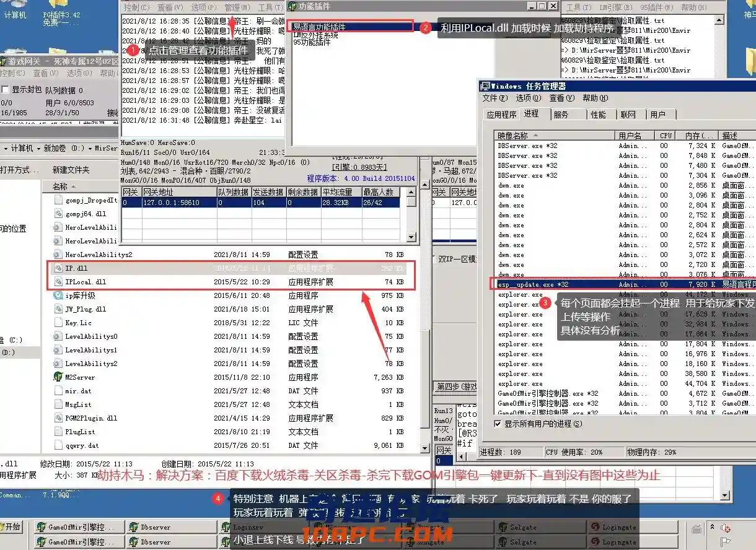The height and width of the screenshot is (550, 756).
Task: Open Logingate in upper taskbar row
Action: (632, 527)
